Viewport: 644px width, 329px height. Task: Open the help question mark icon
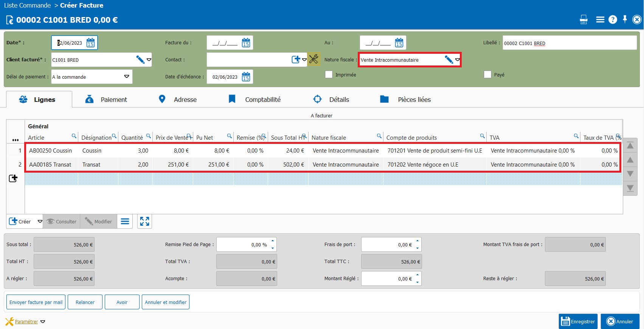click(613, 20)
